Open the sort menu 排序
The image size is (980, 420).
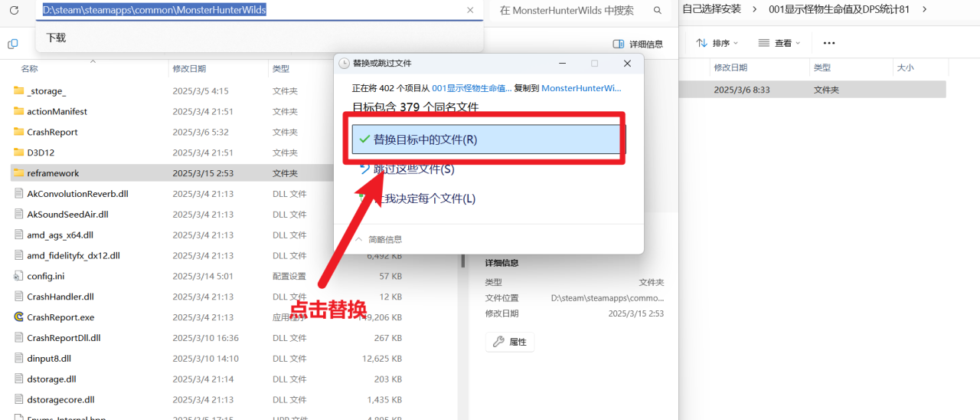(x=717, y=43)
